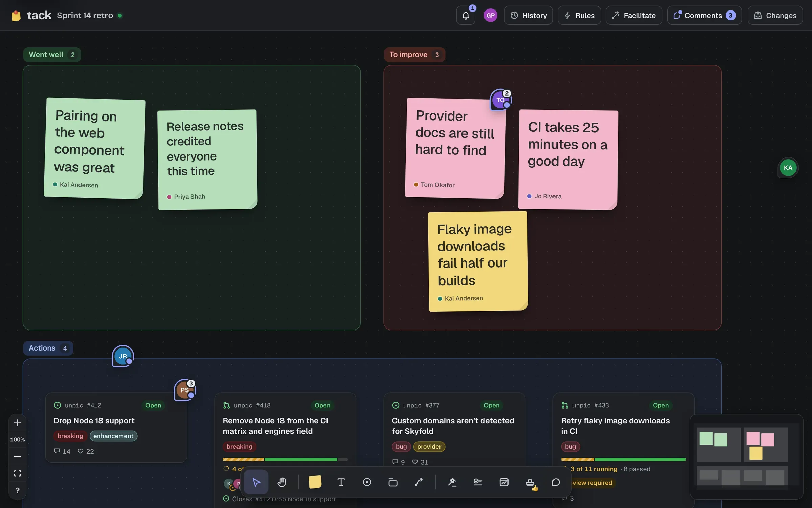The height and width of the screenshot is (508, 812).
Task: Select the comment bubble tool
Action: pos(556,482)
